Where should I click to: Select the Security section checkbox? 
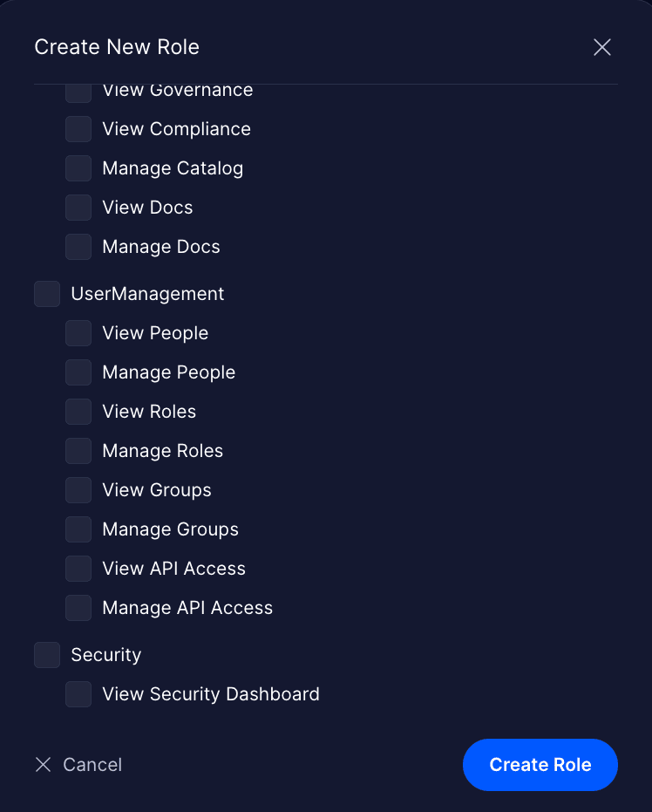click(46, 654)
